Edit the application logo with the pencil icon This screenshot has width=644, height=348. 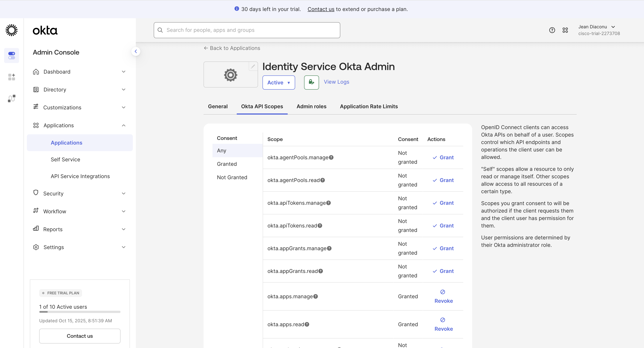click(253, 66)
